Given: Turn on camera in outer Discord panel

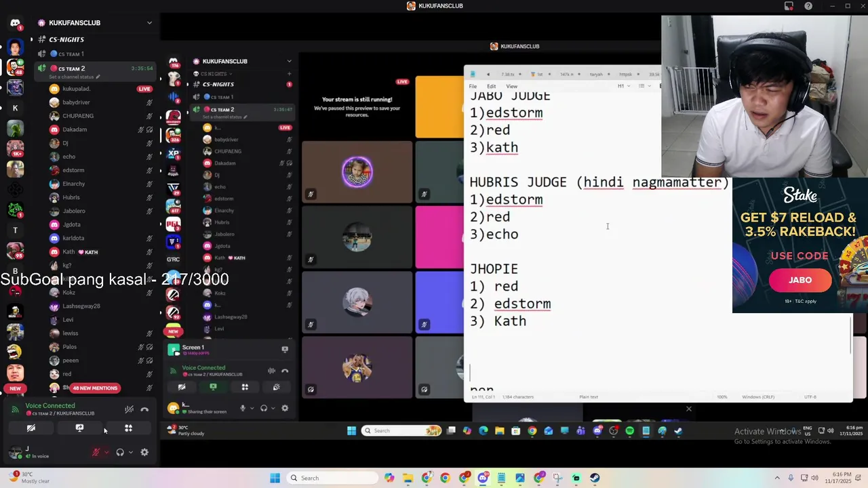Looking at the screenshot, I should coord(31,428).
